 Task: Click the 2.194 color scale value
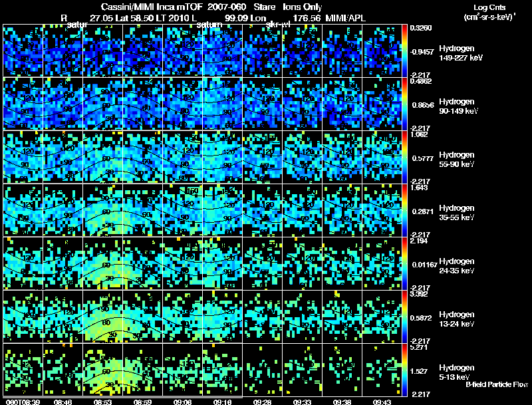tap(419, 241)
